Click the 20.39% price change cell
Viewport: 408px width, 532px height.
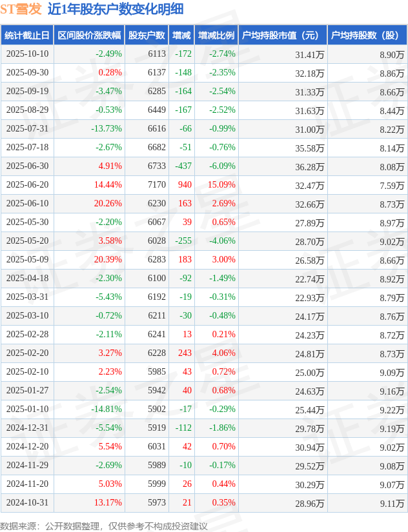pos(108,260)
